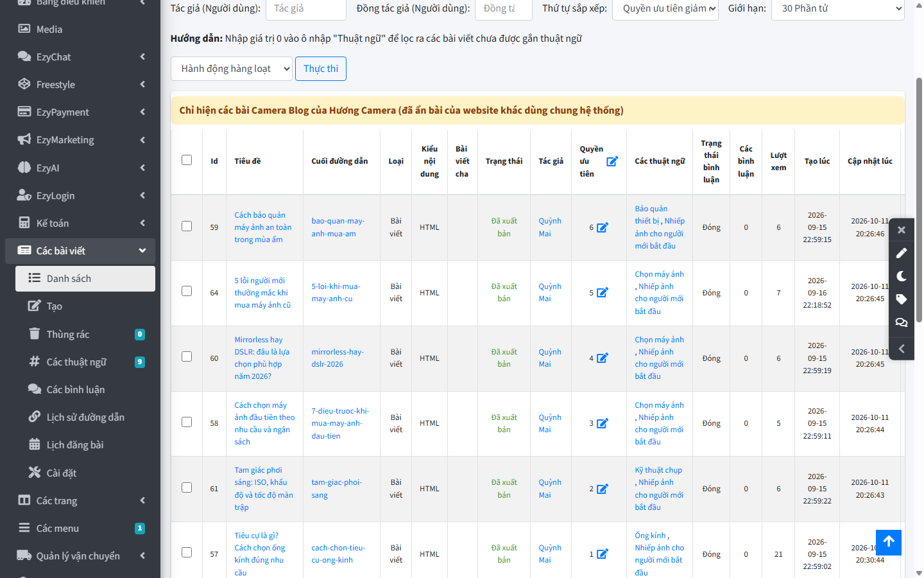Edit priority for article id 61
This screenshot has width=924, height=578.
(603, 489)
